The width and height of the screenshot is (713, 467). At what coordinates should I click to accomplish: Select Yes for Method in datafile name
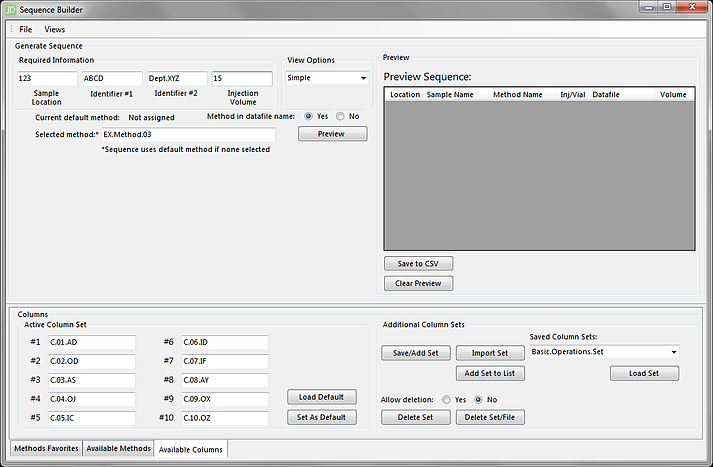(308, 116)
